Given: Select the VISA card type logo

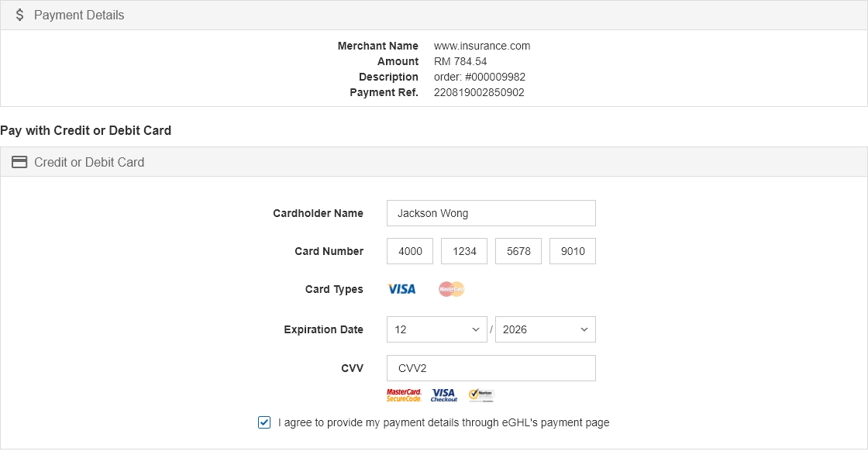Looking at the screenshot, I should [x=402, y=289].
